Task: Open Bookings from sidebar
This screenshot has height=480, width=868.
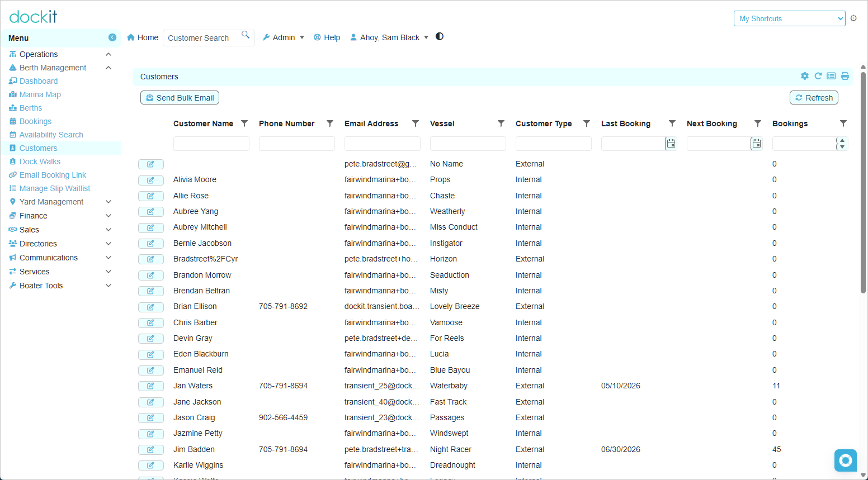Action: (35, 121)
